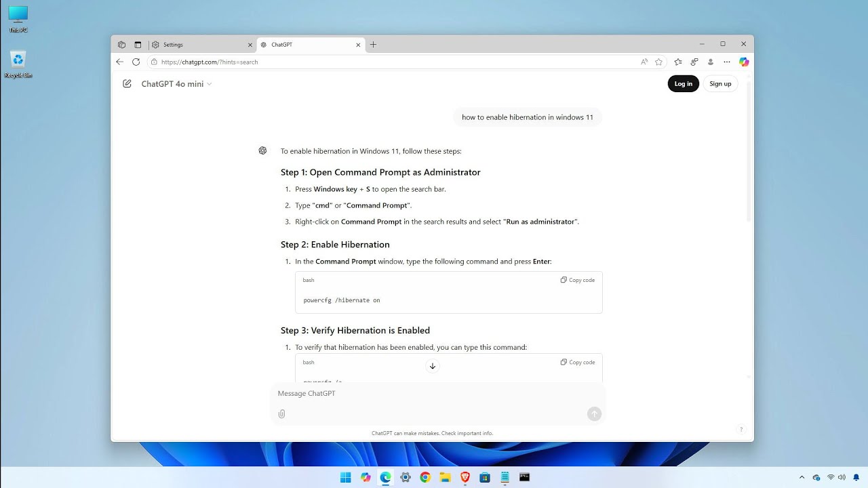The height and width of the screenshot is (488, 868).
Task: Click the Step 1 heading text
Action: point(380,172)
